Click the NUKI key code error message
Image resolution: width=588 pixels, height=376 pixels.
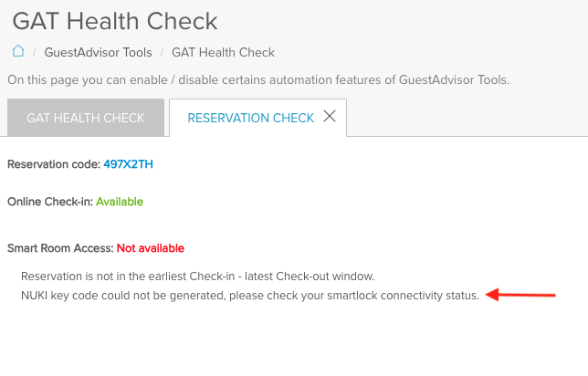click(x=250, y=296)
